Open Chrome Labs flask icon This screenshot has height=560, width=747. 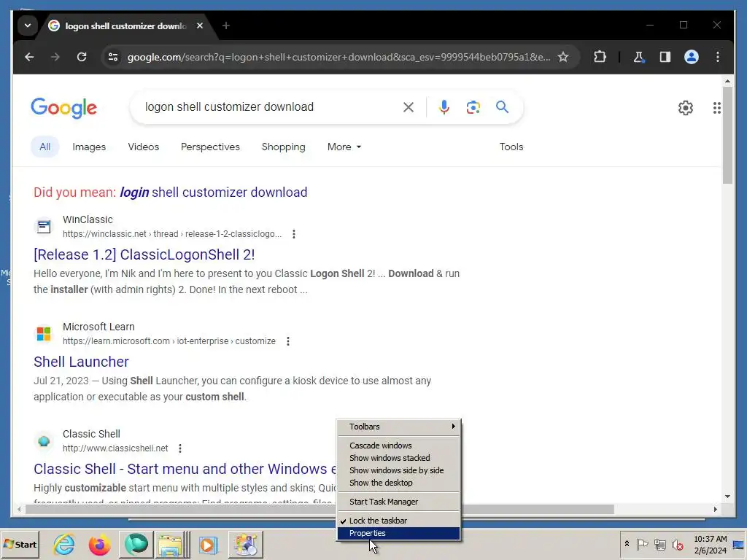pos(638,57)
